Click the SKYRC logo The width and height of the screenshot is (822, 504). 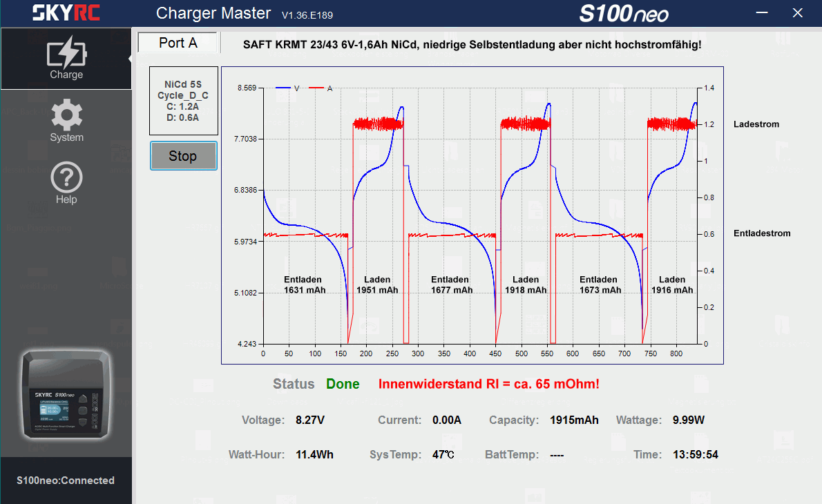point(66,13)
